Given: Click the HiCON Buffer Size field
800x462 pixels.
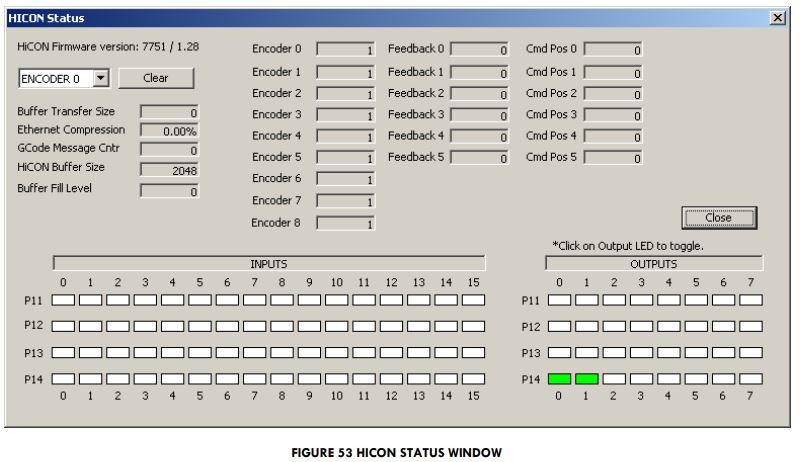Looking at the screenshot, I should click(x=169, y=170).
